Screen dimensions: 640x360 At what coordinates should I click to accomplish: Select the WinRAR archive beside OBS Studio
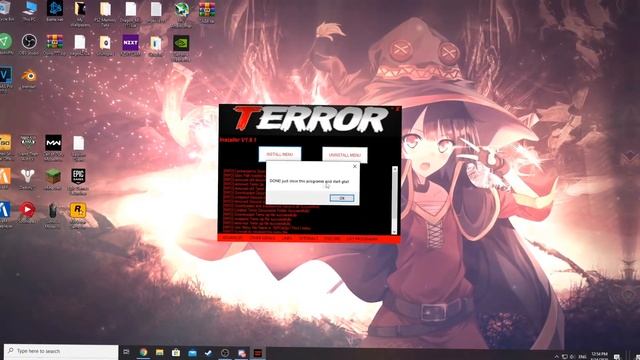pyautogui.click(x=54, y=45)
